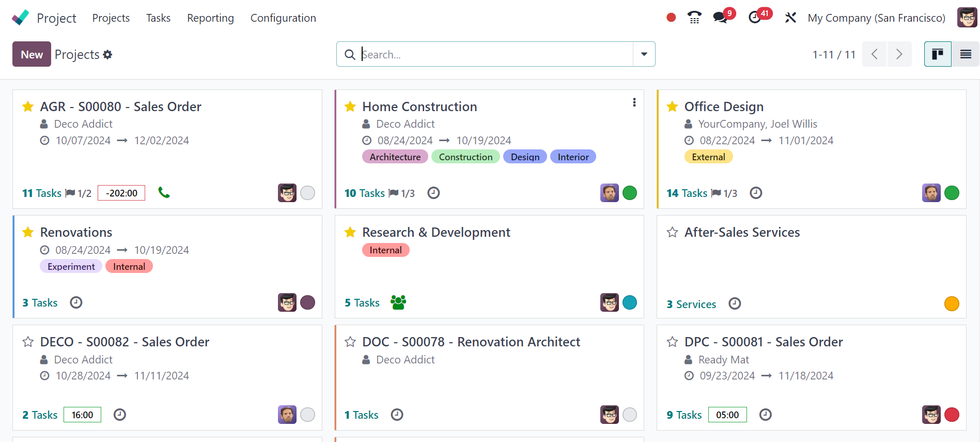This screenshot has width=980, height=442.
Task: Click the Project app title
Action: point(56,18)
